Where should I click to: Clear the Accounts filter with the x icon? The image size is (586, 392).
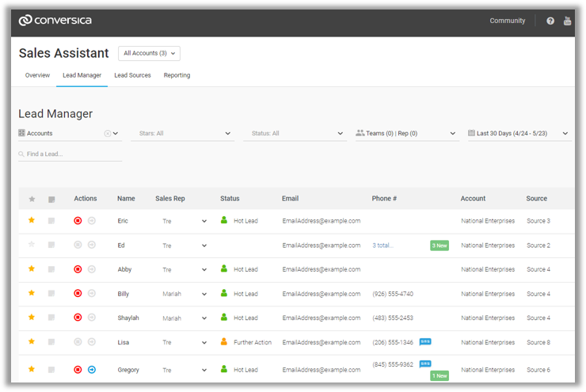pyautogui.click(x=108, y=133)
